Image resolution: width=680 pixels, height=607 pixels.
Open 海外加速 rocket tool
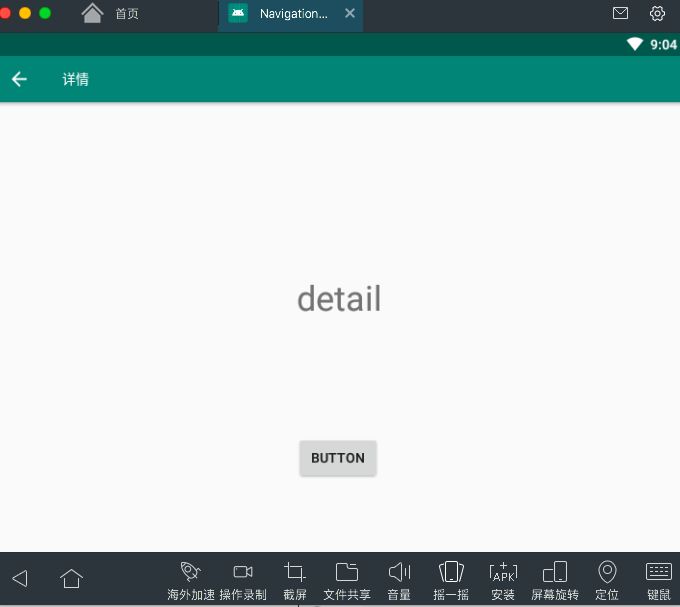pyautogui.click(x=191, y=581)
